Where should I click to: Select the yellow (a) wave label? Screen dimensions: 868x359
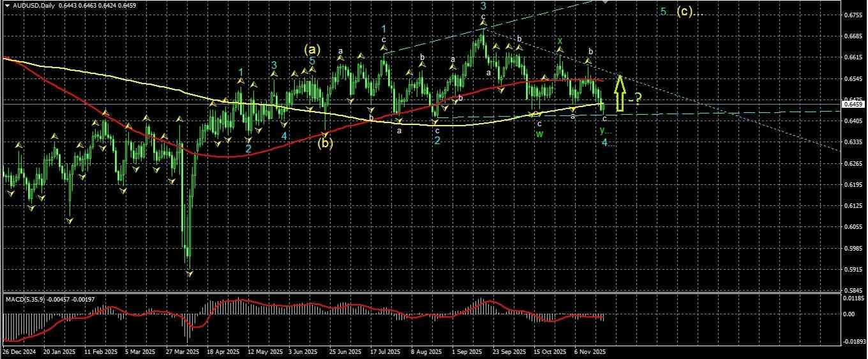point(313,49)
